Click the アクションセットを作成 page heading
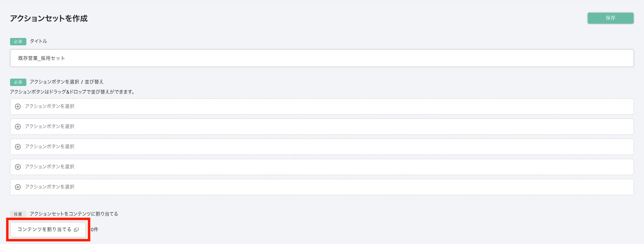The image size is (644, 244). coord(49,19)
